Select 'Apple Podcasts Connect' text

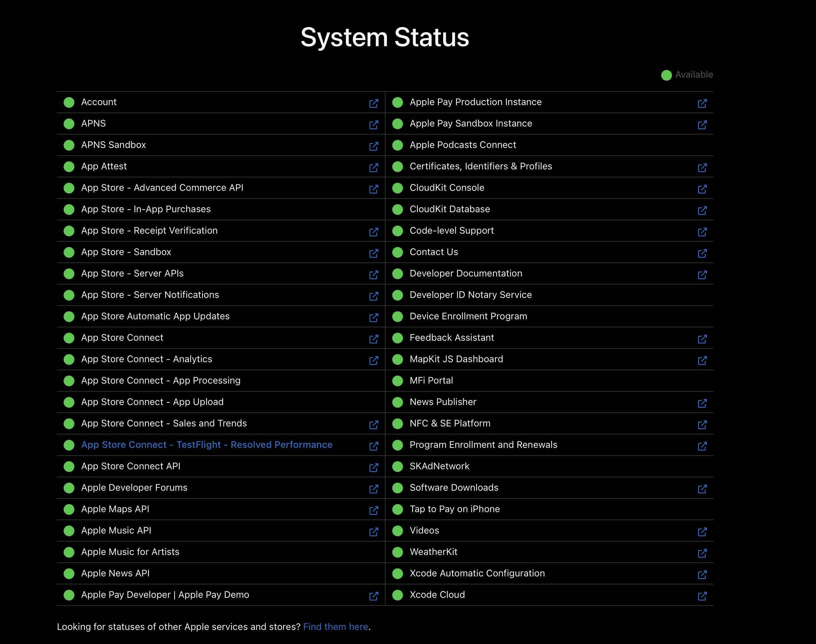click(463, 145)
